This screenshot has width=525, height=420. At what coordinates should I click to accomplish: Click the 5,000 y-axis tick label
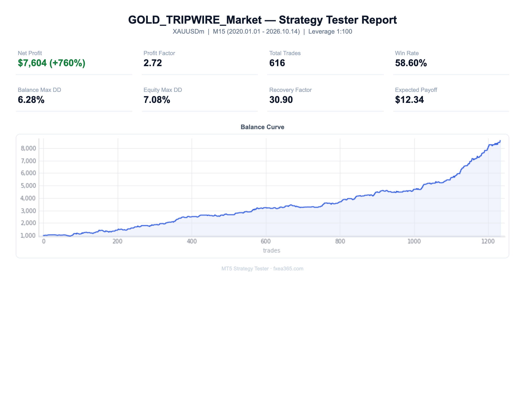click(28, 186)
